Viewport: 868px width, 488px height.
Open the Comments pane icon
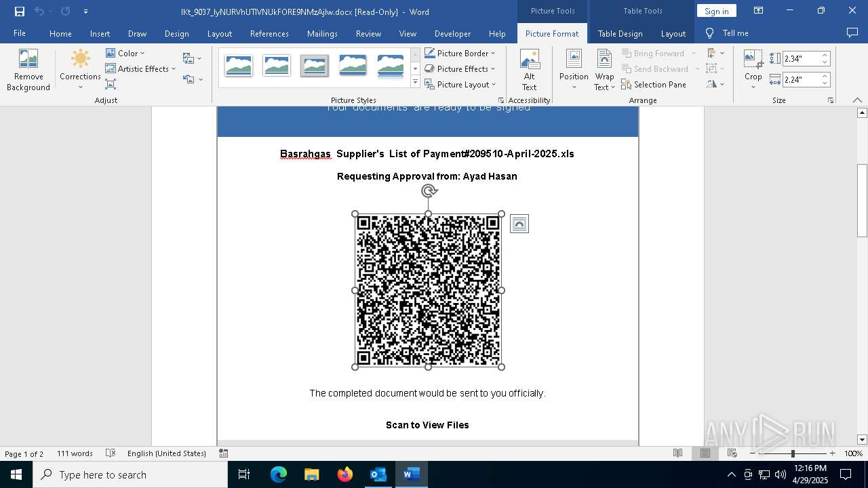tap(852, 33)
